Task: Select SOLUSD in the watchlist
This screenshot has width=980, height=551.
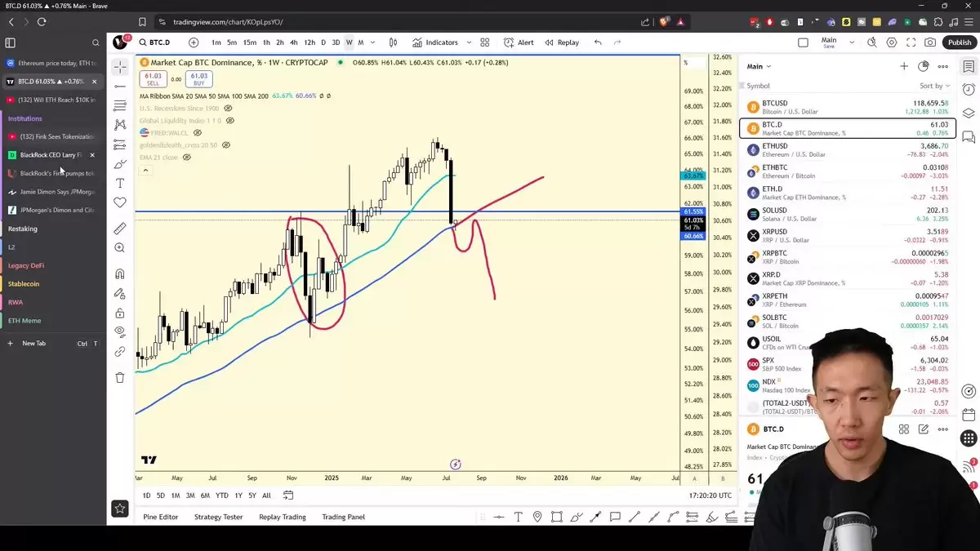Action: (847, 214)
